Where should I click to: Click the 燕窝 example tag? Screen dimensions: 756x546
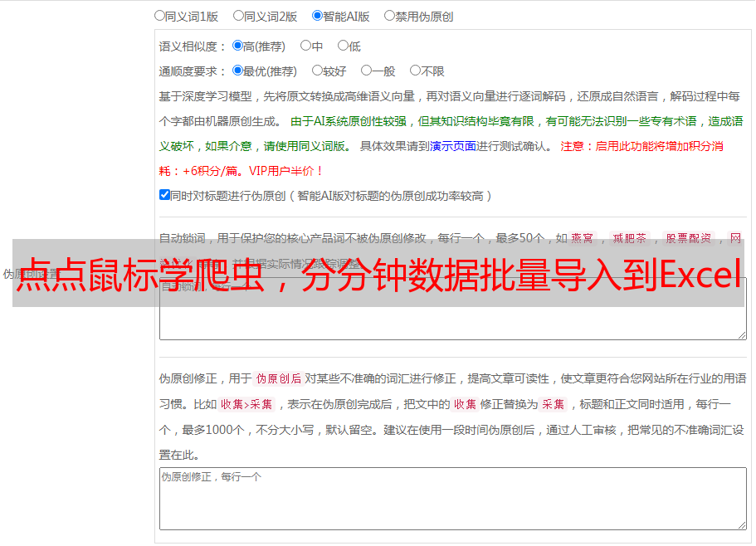pos(582,238)
